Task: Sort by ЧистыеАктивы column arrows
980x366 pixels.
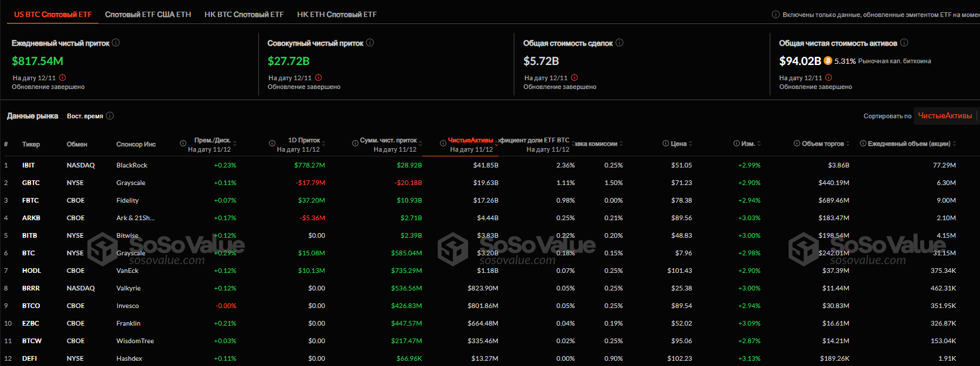Action: click(497, 143)
